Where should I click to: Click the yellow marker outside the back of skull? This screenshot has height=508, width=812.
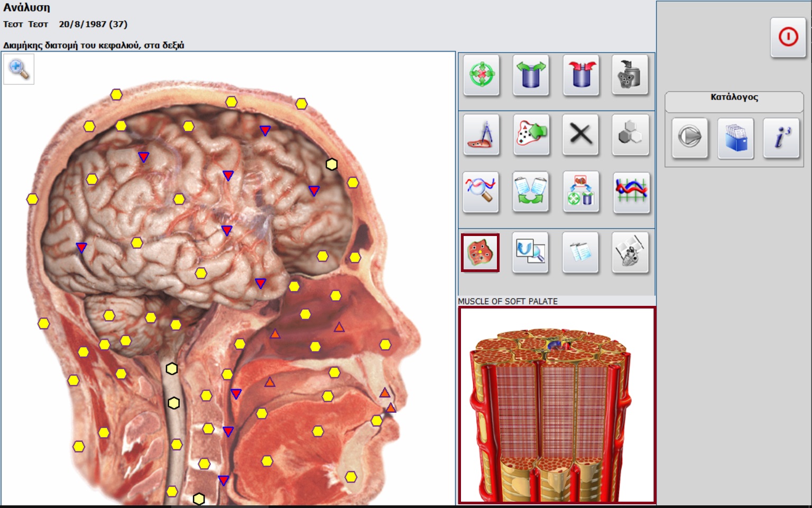[32, 199]
